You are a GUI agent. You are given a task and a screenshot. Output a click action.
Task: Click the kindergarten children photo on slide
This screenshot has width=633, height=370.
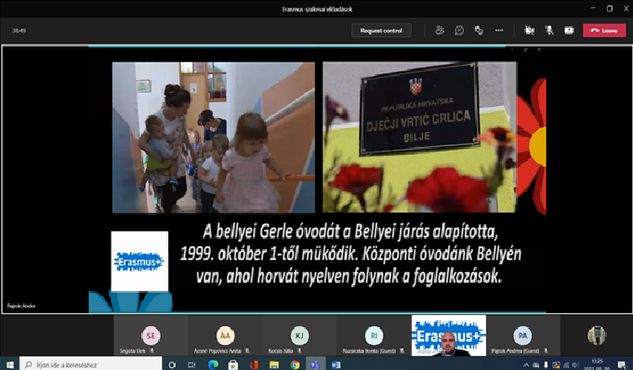coord(213,137)
